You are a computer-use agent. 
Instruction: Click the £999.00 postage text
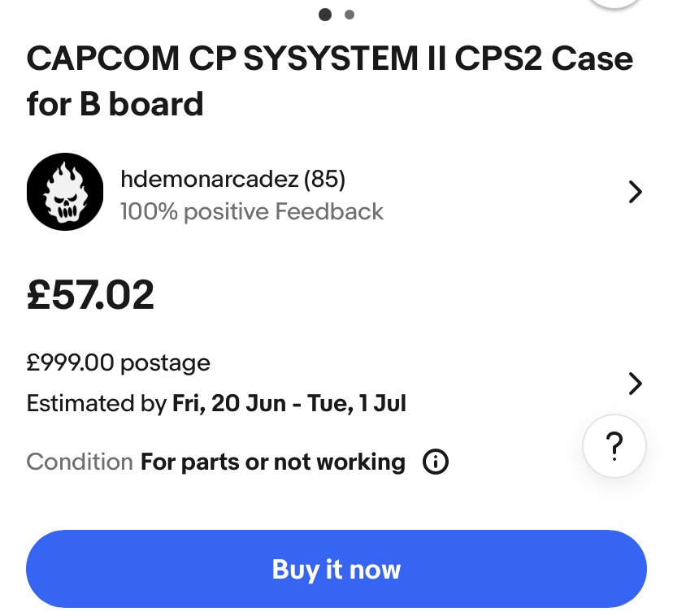(x=119, y=362)
